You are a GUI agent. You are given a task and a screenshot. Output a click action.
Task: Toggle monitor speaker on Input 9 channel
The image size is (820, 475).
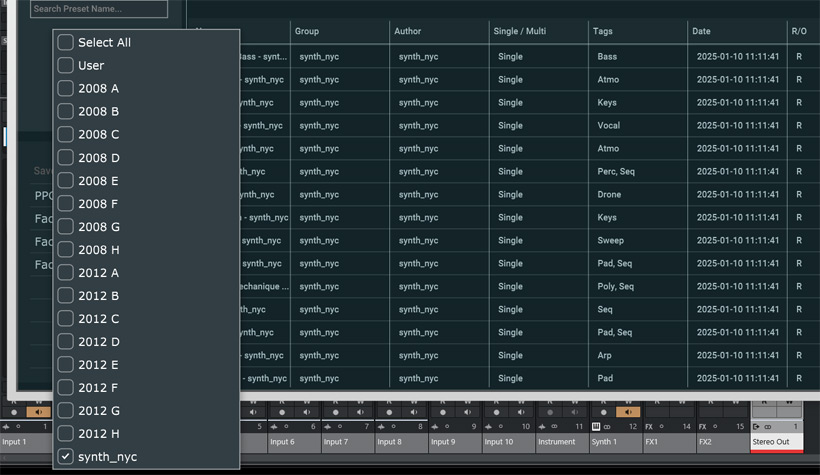[x=468, y=412]
